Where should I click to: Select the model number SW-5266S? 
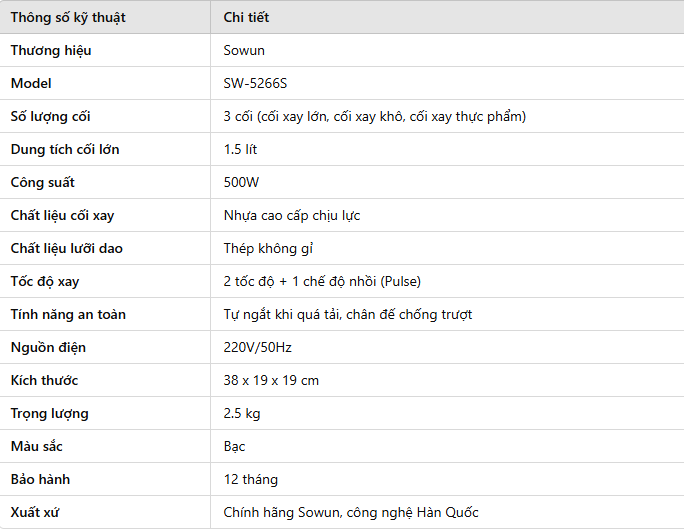tap(255, 83)
